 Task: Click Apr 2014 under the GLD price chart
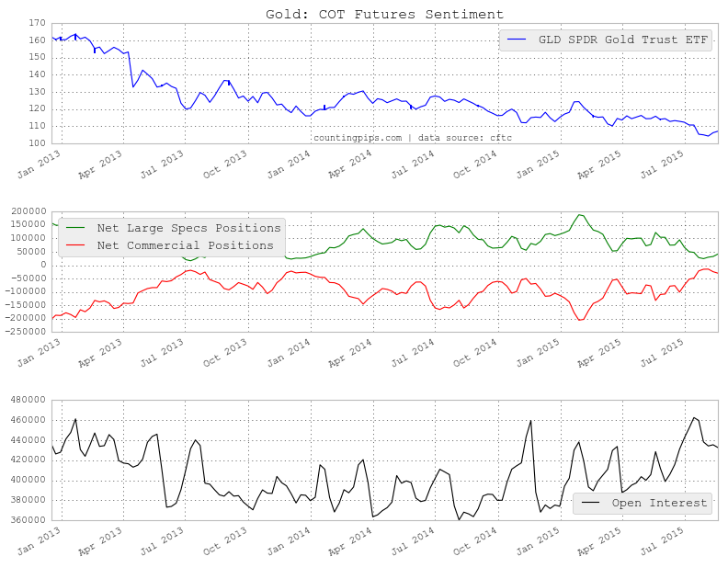pyautogui.click(x=350, y=165)
